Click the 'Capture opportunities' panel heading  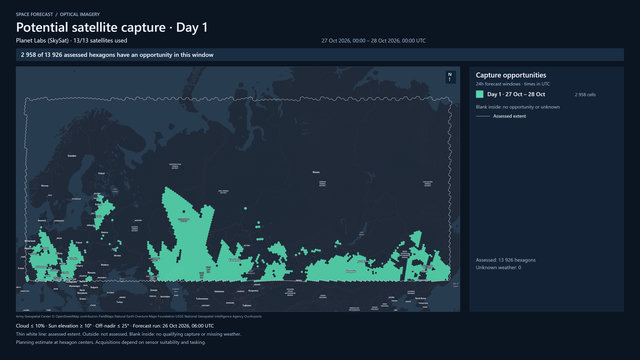[511, 75]
